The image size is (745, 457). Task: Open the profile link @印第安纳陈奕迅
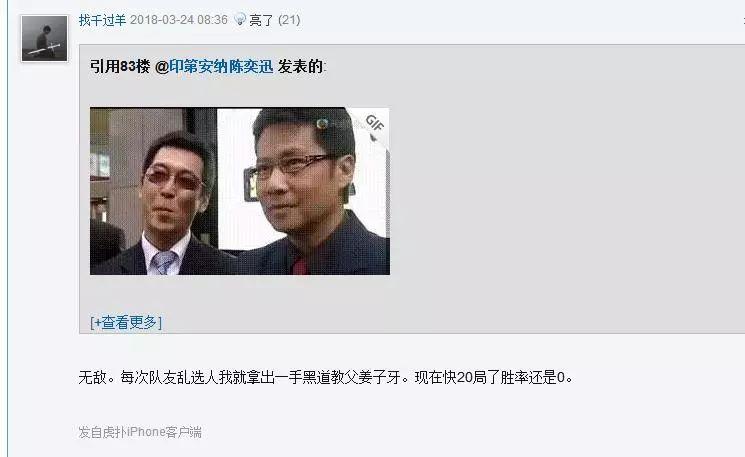tap(214, 67)
